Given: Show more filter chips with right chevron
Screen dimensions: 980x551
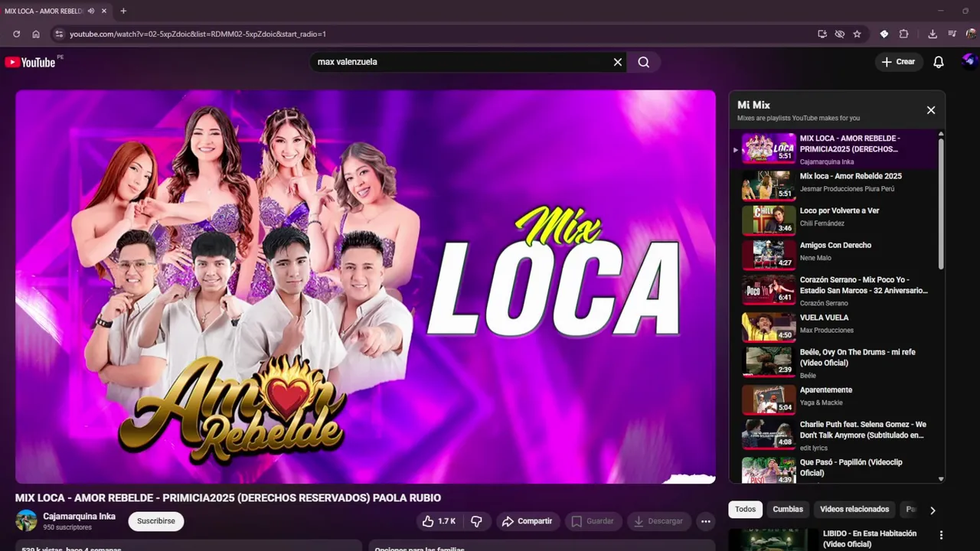Looking at the screenshot, I should click(933, 510).
